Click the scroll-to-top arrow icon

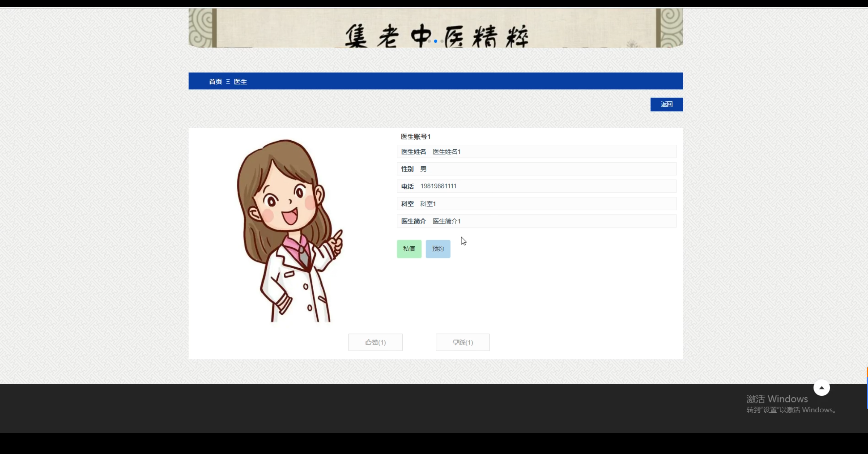coord(821,388)
